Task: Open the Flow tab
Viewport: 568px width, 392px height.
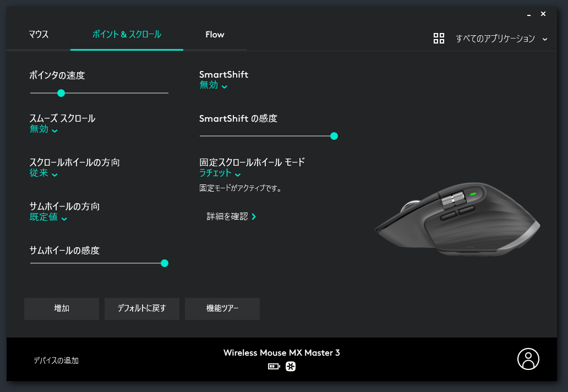Action: [x=215, y=35]
